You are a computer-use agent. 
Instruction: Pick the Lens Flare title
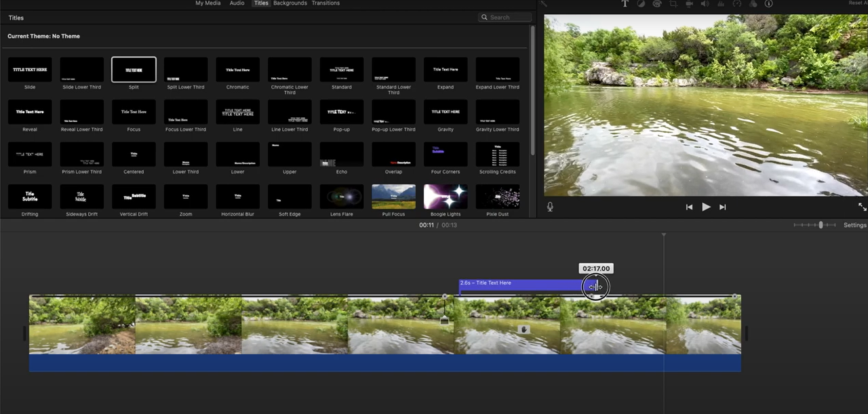click(x=342, y=196)
